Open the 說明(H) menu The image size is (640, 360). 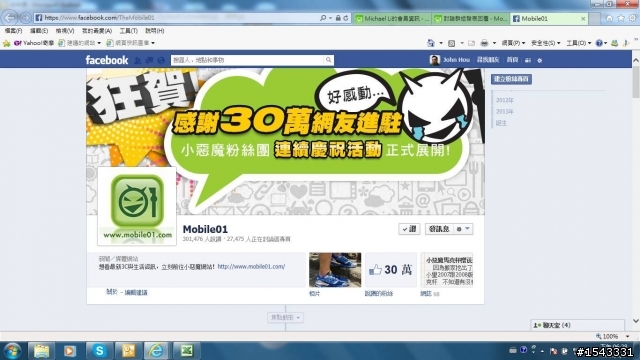(155, 31)
